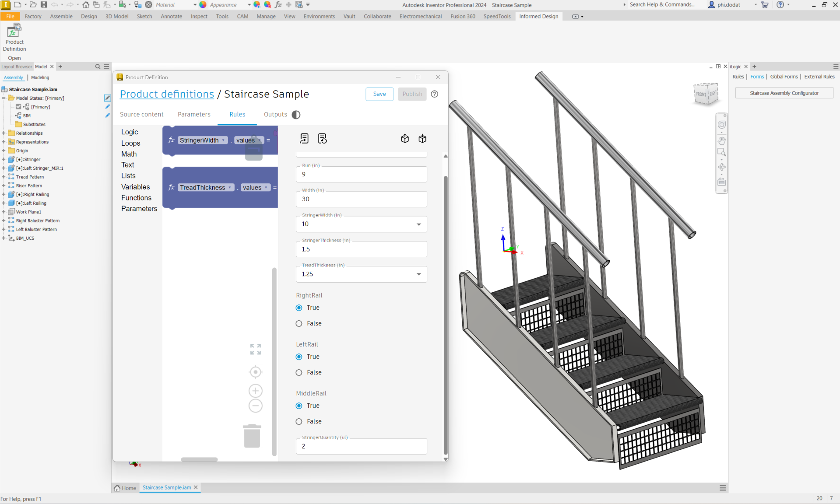This screenshot has width=840, height=504.
Task: Open the Appearance dropdown in top toolbar
Action: [249, 5]
